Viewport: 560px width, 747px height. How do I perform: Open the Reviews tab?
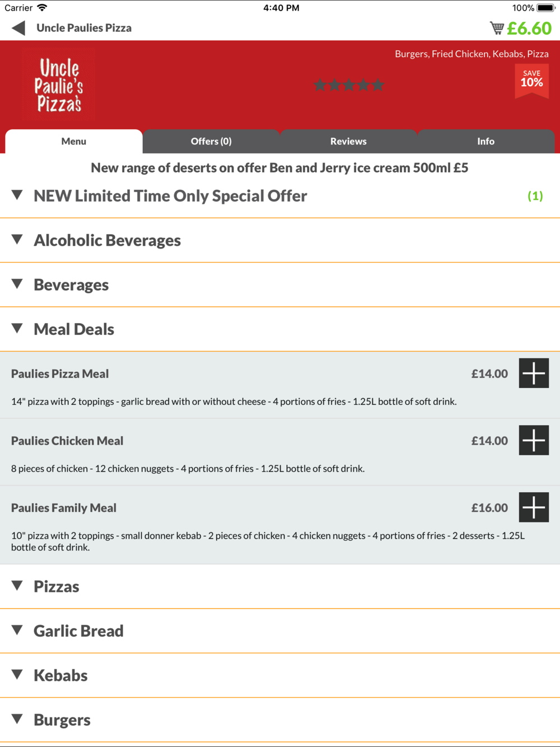tap(348, 141)
